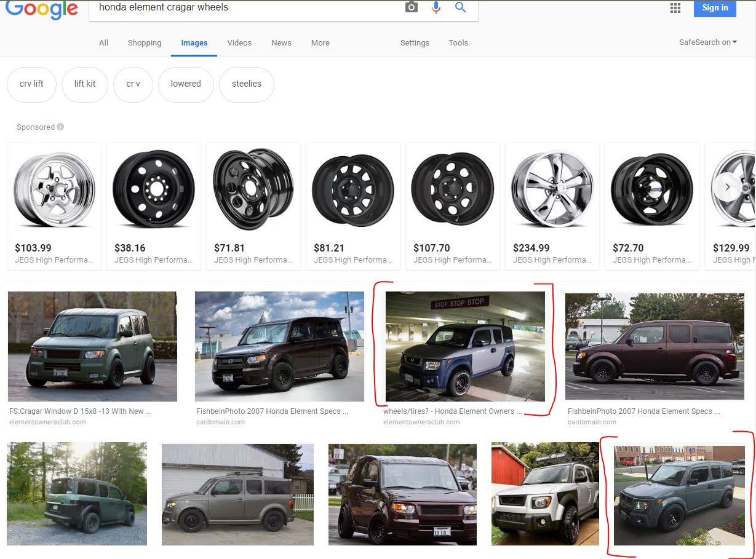The image size is (756, 559).
Task: Open the More menu
Action: tap(320, 43)
